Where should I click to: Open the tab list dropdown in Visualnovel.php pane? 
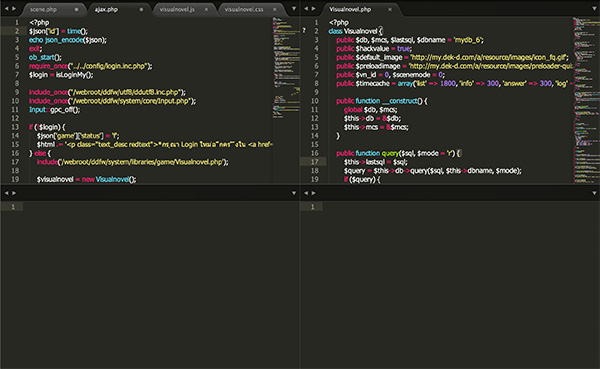click(594, 8)
